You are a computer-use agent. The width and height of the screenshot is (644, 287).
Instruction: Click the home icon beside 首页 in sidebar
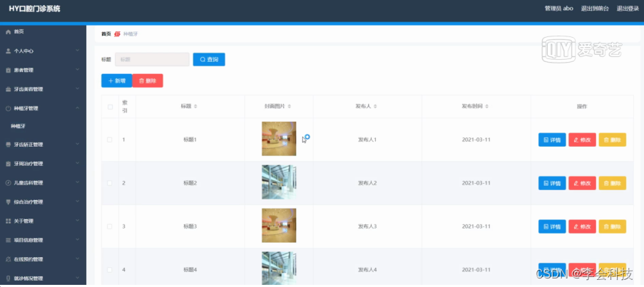click(x=9, y=31)
